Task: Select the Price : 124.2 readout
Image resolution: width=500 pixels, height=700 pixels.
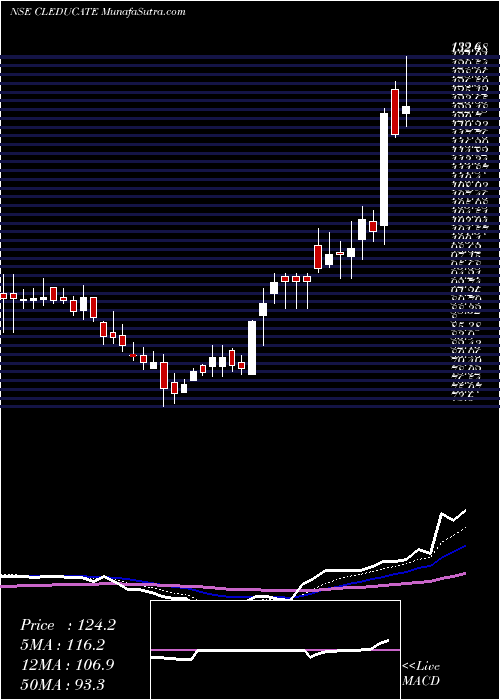Action: pyautogui.click(x=68, y=625)
